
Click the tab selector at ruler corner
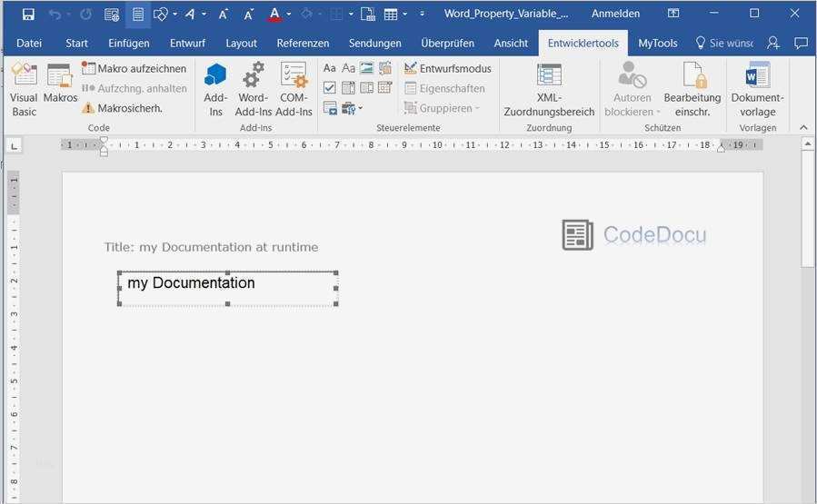coord(15,146)
